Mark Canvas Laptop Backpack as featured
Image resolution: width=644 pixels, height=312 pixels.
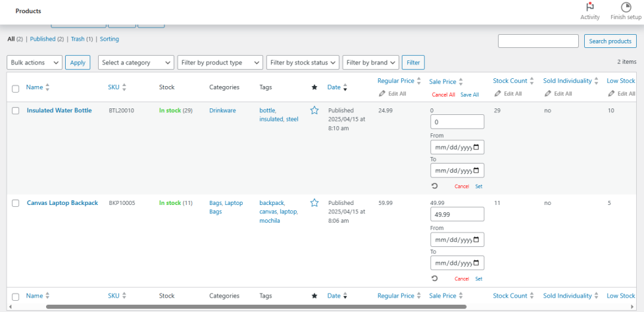point(314,203)
